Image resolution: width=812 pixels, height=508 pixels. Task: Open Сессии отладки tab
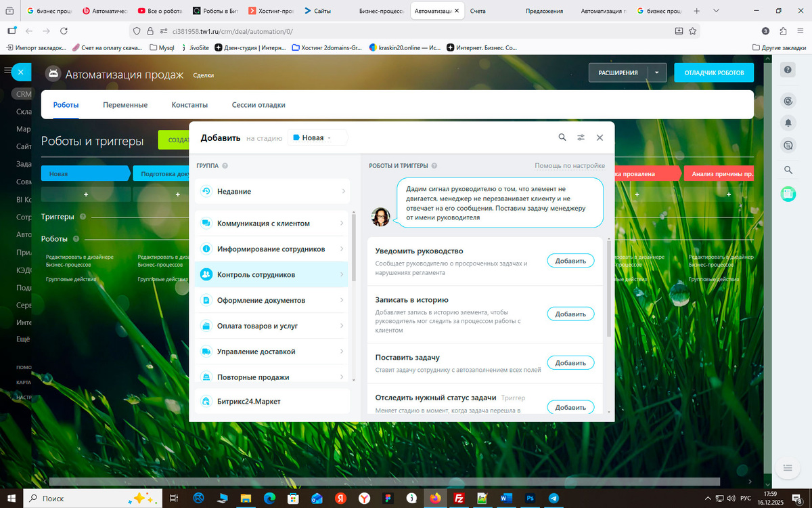click(x=258, y=105)
